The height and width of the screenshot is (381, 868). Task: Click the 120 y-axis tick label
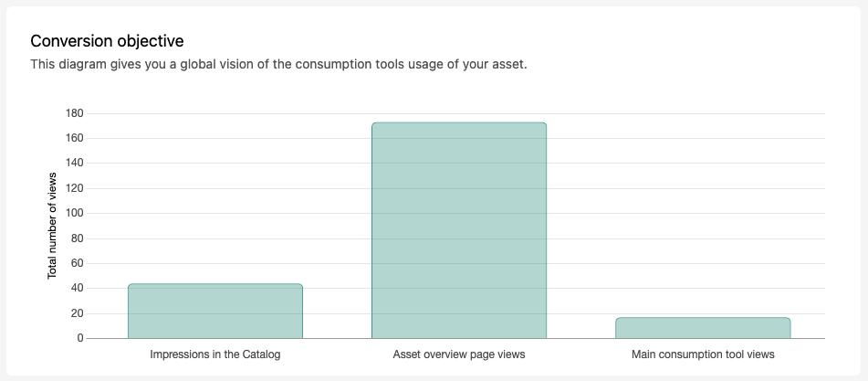tap(74, 188)
